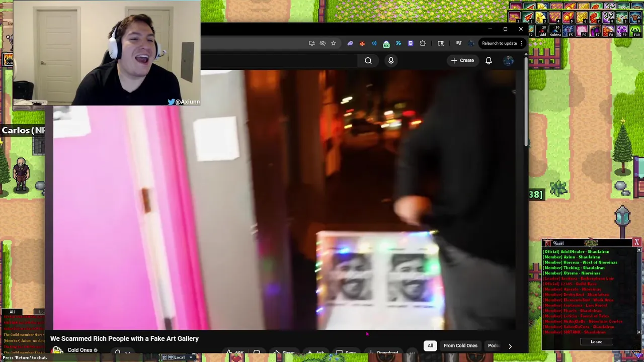The image size is (644, 362).
Task: Trigger the F7 hotkey skill
Action: (595, 31)
